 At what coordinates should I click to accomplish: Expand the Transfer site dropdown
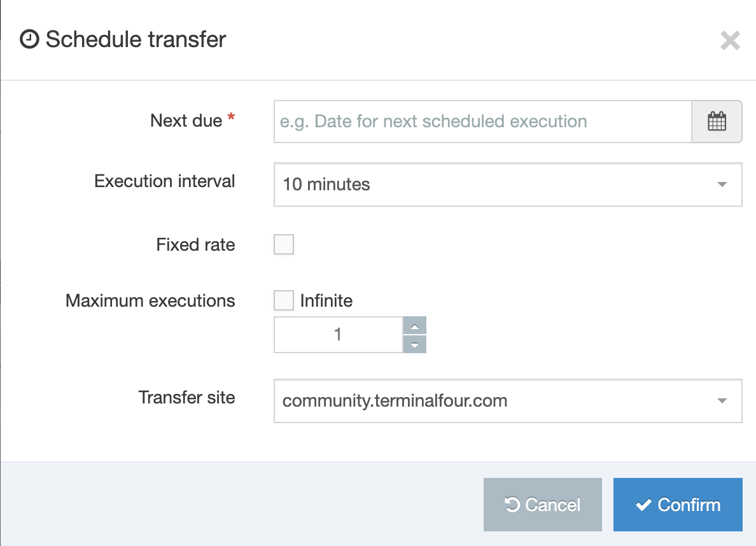507,401
